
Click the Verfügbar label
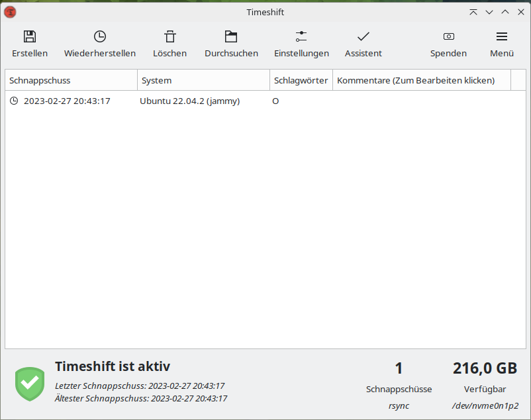(485, 389)
